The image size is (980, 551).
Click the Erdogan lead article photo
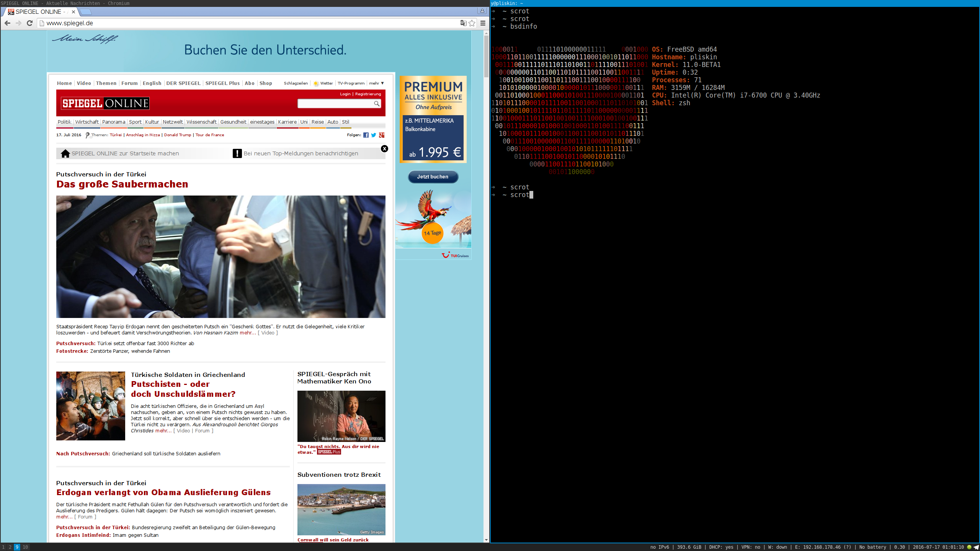[x=221, y=257]
